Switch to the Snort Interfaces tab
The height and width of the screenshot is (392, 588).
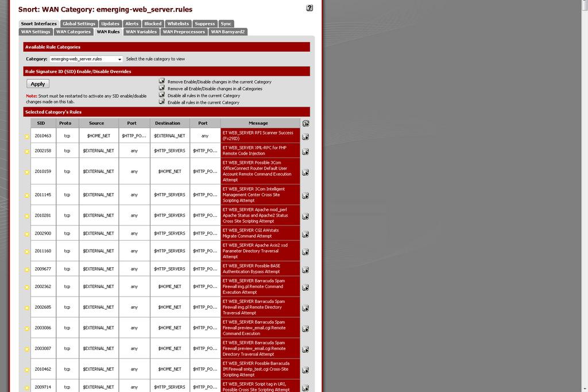coord(38,24)
